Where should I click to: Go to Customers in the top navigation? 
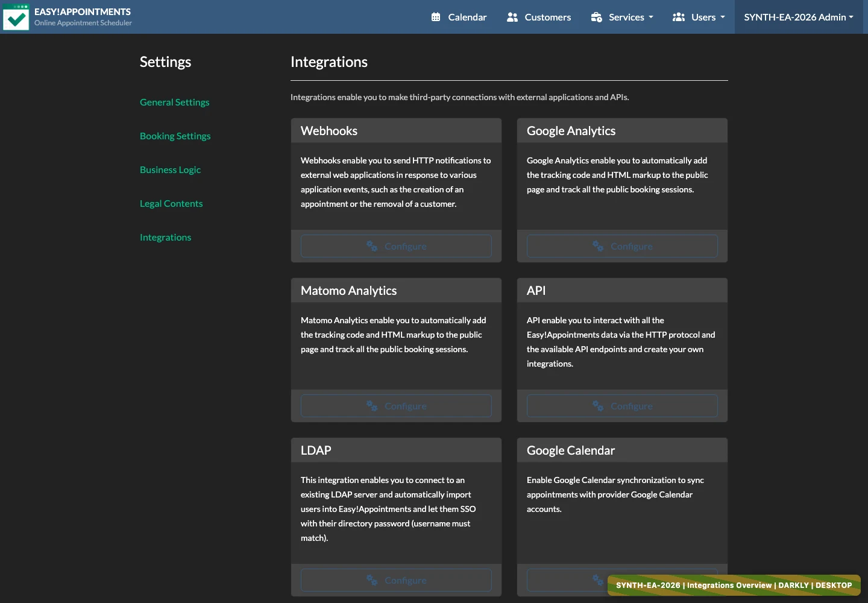tap(539, 17)
